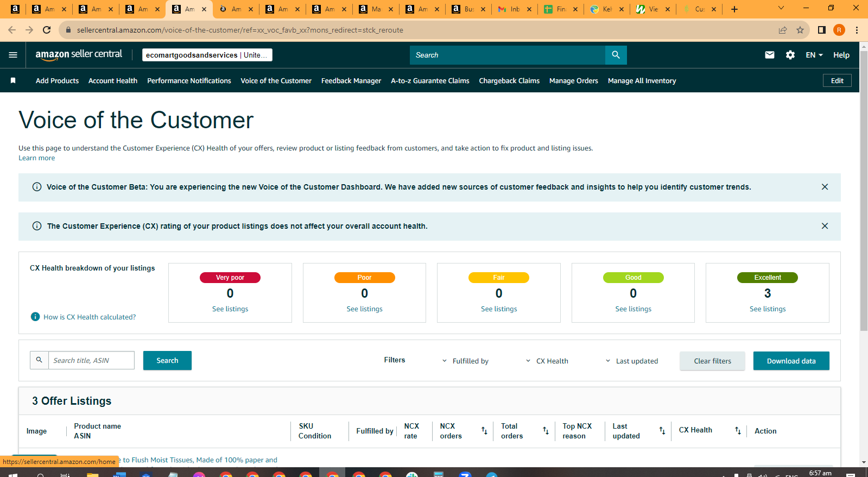
Task: Expand the CX Health filter
Action: pos(547,361)
